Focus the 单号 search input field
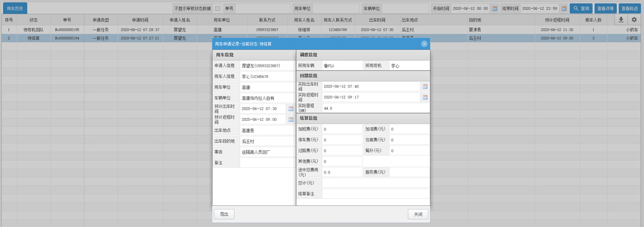The height and width of the screenshot is (227, 644). tap(263, 8)
